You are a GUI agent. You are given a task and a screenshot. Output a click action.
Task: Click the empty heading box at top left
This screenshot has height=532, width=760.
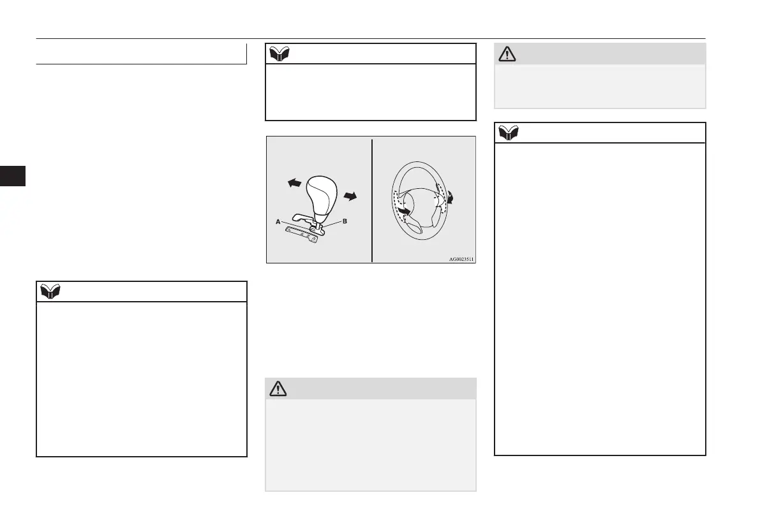click(141, 54)
